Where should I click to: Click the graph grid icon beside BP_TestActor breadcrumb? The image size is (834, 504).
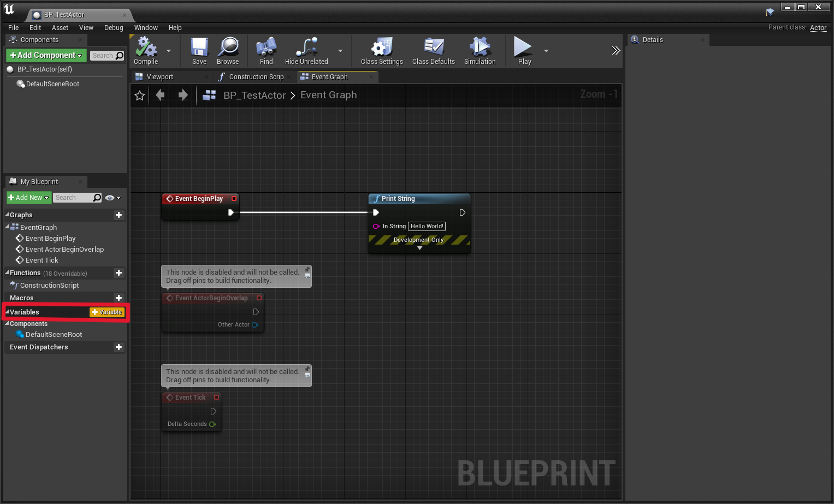pyautogui.click(x=209, y=96)
